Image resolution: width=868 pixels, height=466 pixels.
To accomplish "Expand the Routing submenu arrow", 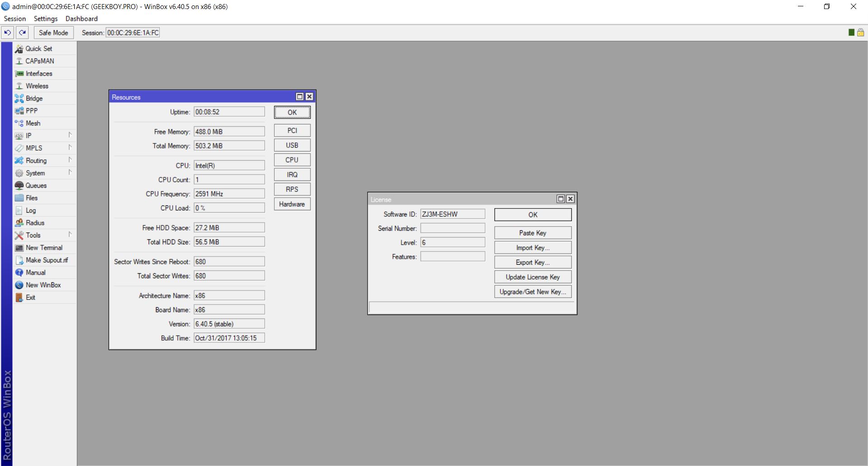I will tap(70, 160).
